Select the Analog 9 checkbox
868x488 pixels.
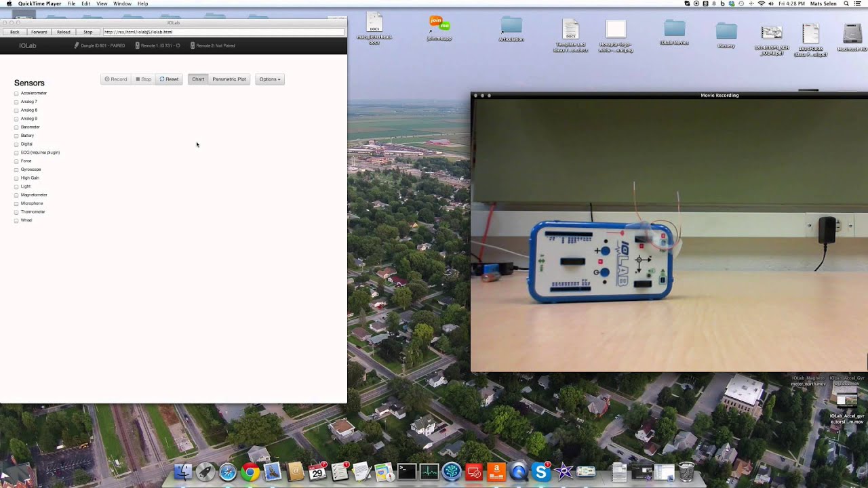pyautogui.click(x=16, y=119)
